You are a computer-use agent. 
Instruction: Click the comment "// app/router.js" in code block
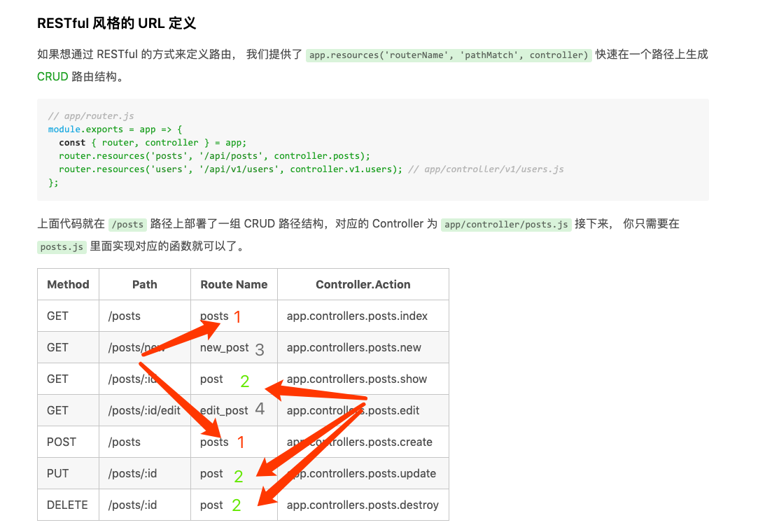click(x=91, y=116)
